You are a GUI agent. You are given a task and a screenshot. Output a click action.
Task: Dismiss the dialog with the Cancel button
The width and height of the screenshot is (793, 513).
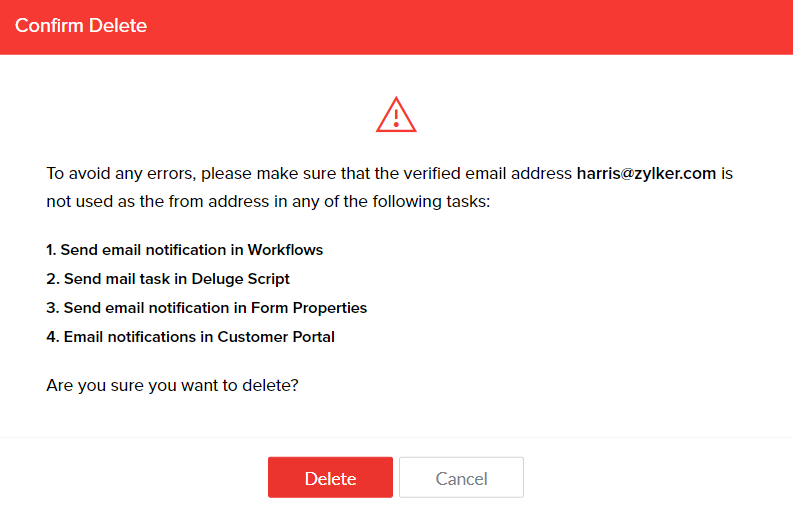pyautogui.click(x=461, y=478)
